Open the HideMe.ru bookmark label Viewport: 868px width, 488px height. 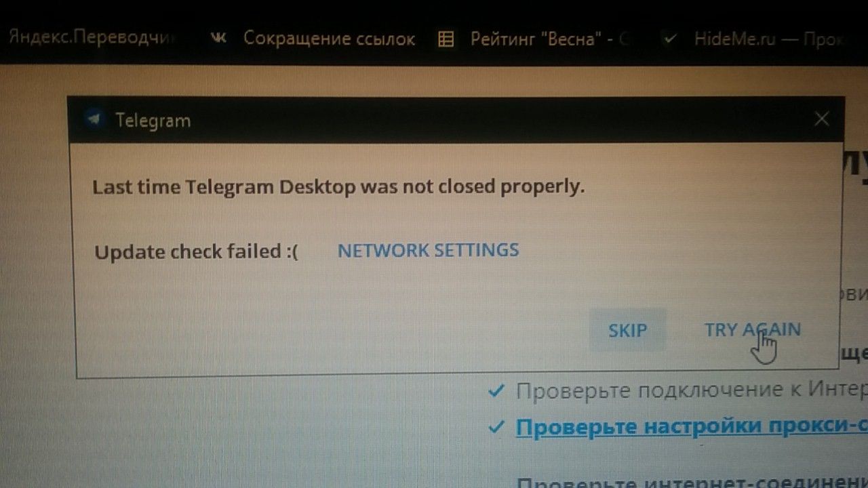tap(772, 39)
